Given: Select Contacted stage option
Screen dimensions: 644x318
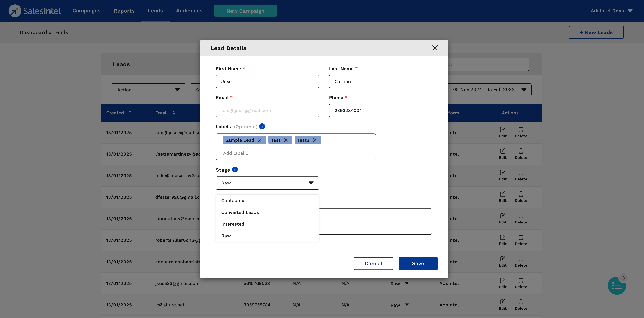Looking at the screenshot, I should point(233,200).
